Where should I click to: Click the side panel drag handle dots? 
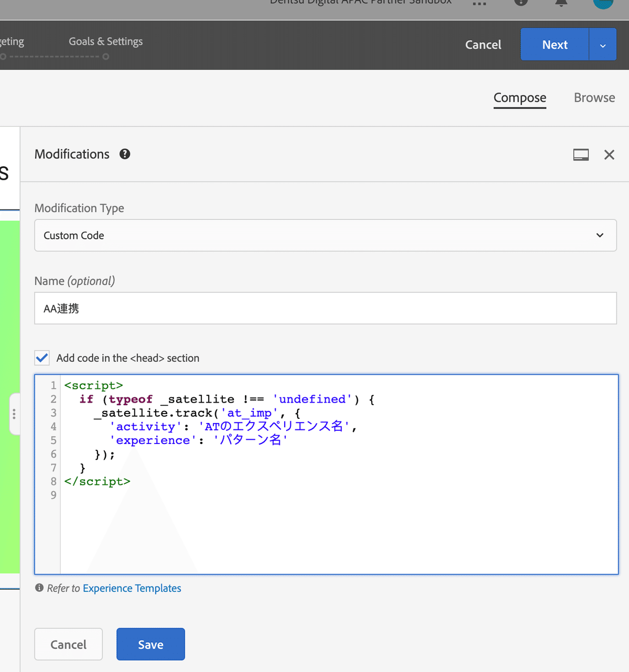14,414
